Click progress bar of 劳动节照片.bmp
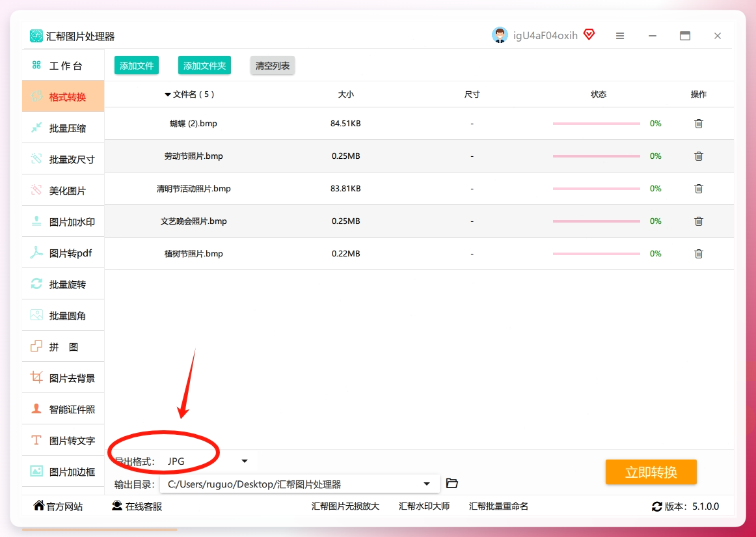This screenshot has height=537, width=756. [597, 156]
